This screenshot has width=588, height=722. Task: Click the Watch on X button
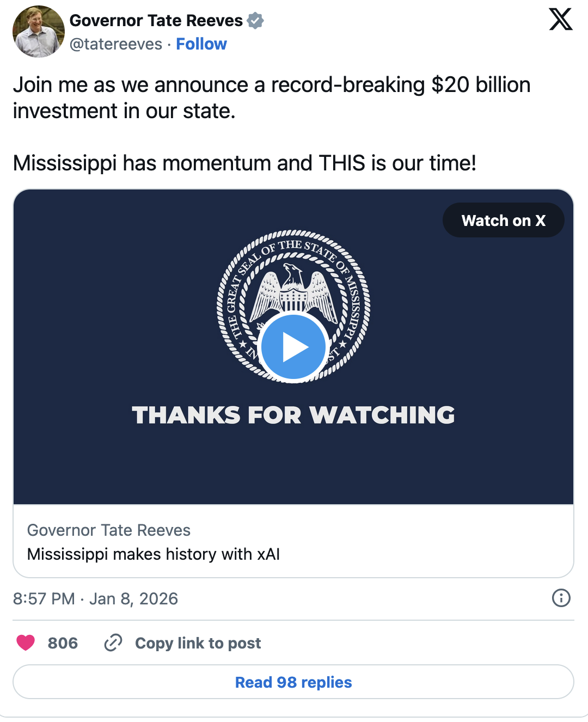pos(503,220)
